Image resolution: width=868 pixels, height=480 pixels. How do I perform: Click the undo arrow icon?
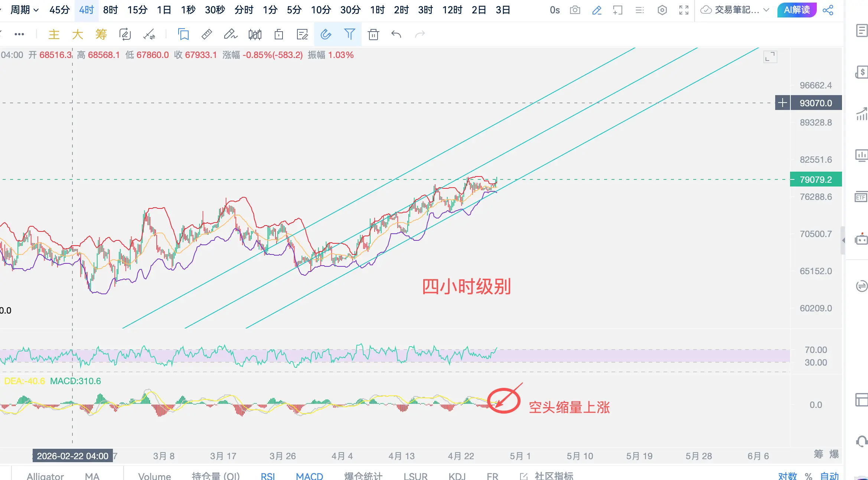click(x=396, y=35)
